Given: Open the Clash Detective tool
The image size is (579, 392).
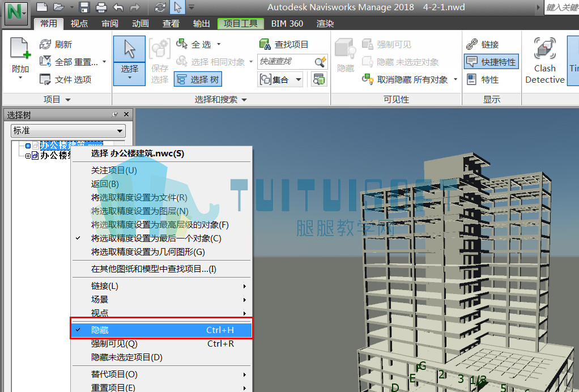Looking at the screenshot, I should [x=544, y=60].
